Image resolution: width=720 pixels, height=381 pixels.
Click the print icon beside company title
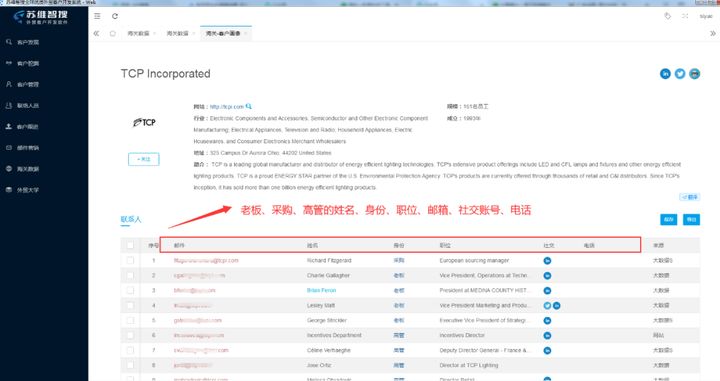click(x=694, y=73)
